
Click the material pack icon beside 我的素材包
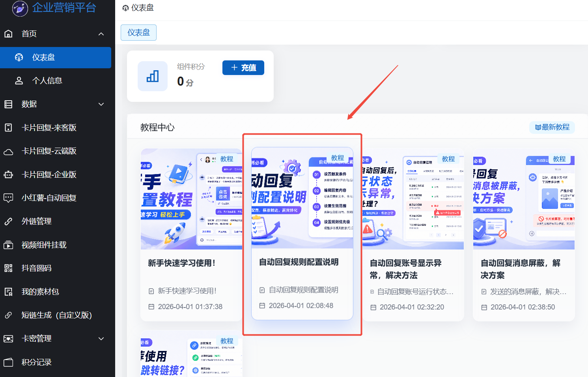(x=8, y=292)
